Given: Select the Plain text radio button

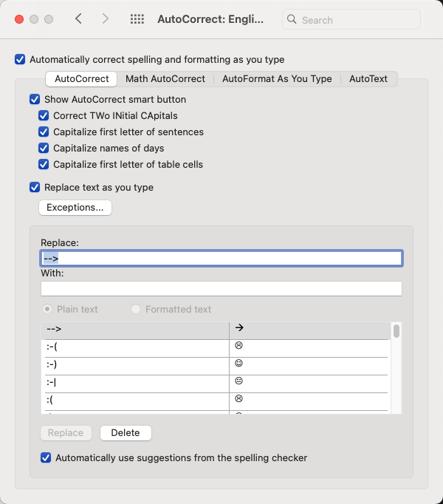Looking at the screenshot, I should point(47,309).
